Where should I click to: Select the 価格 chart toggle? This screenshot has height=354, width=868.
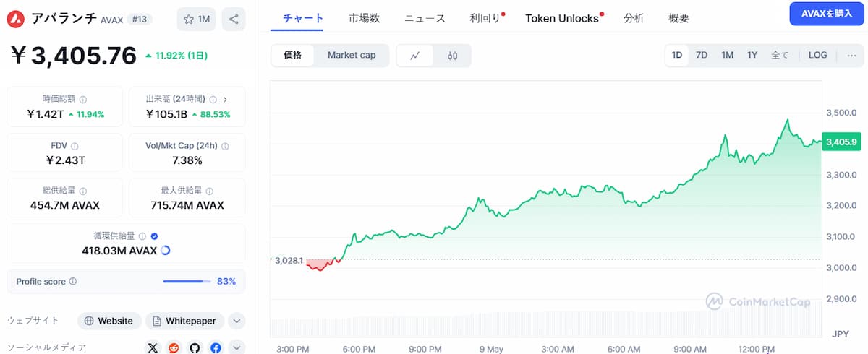tap(293, 55)
